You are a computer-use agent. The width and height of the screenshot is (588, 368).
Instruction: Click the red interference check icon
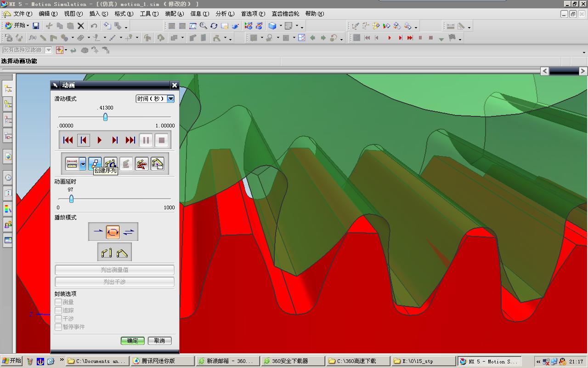[141, 164]
